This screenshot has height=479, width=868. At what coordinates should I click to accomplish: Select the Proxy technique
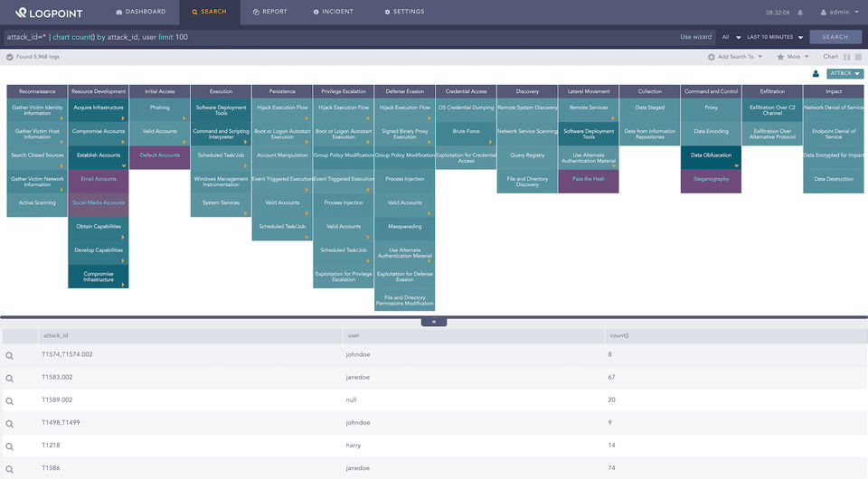click(711, 110)
